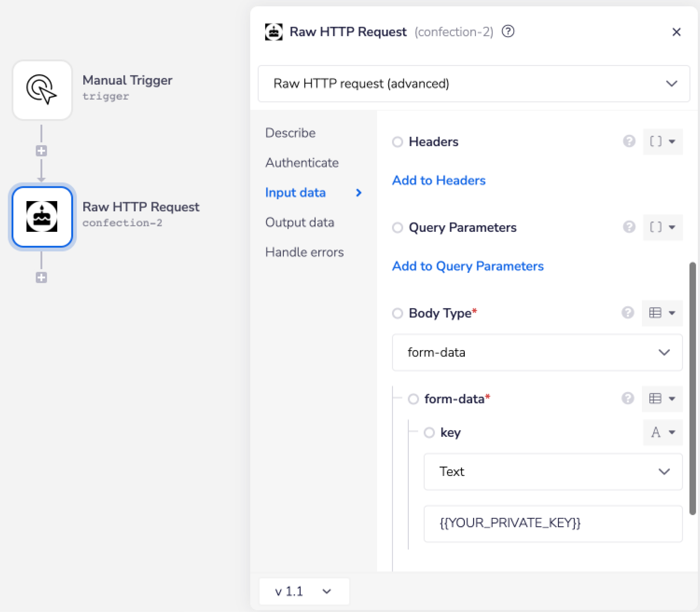Click the Add to Query Parameters link

pyautogui.click(x=468, y=266)
